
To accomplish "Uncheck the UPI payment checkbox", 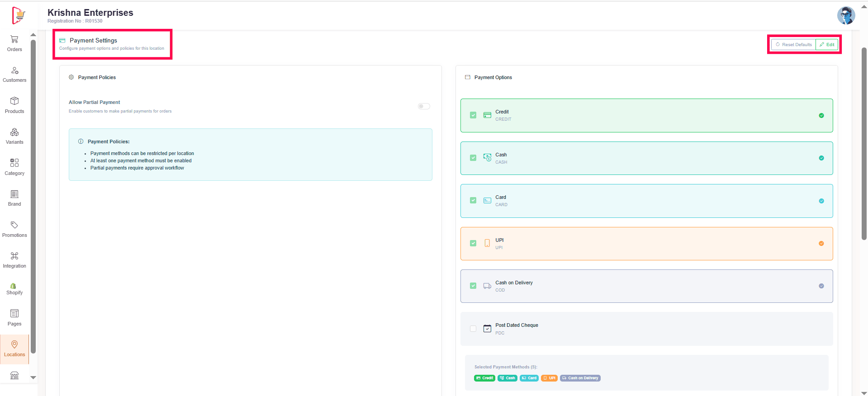I will 473,243.
